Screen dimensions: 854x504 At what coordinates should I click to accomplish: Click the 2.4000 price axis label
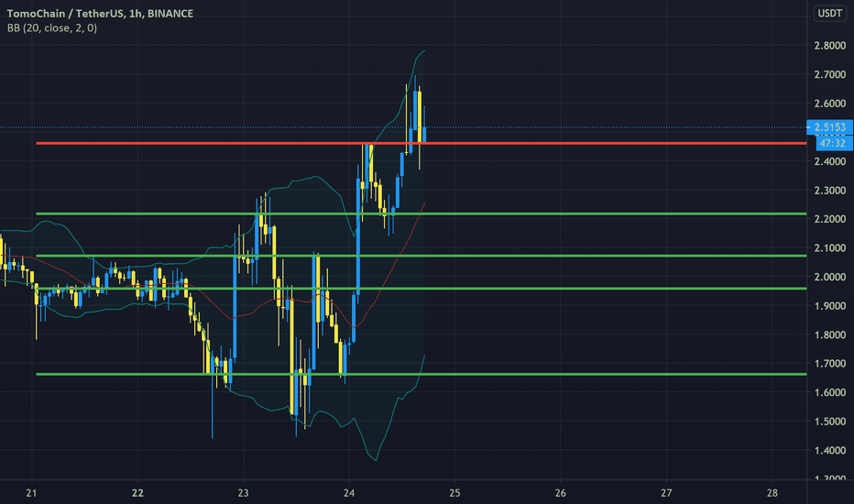pyautogui.click(x=829, y=161)
